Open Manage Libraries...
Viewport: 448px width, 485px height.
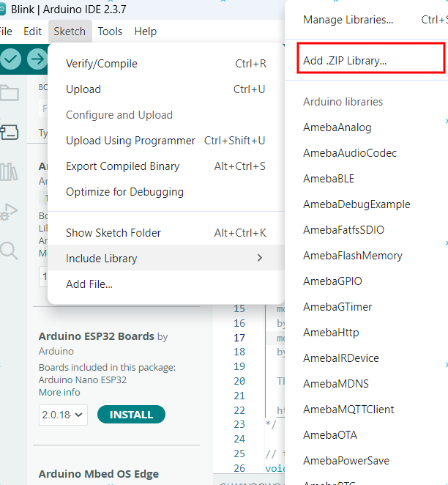coord(367,20)
